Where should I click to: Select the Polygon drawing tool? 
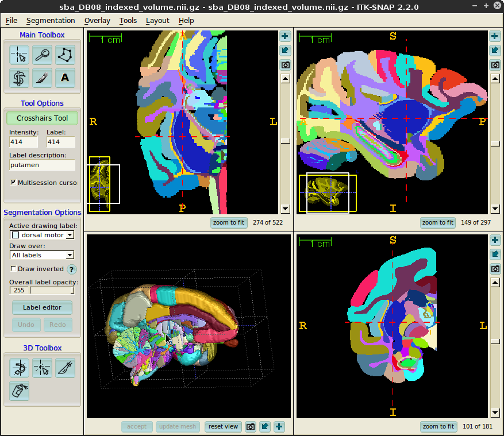click(65, 55)
